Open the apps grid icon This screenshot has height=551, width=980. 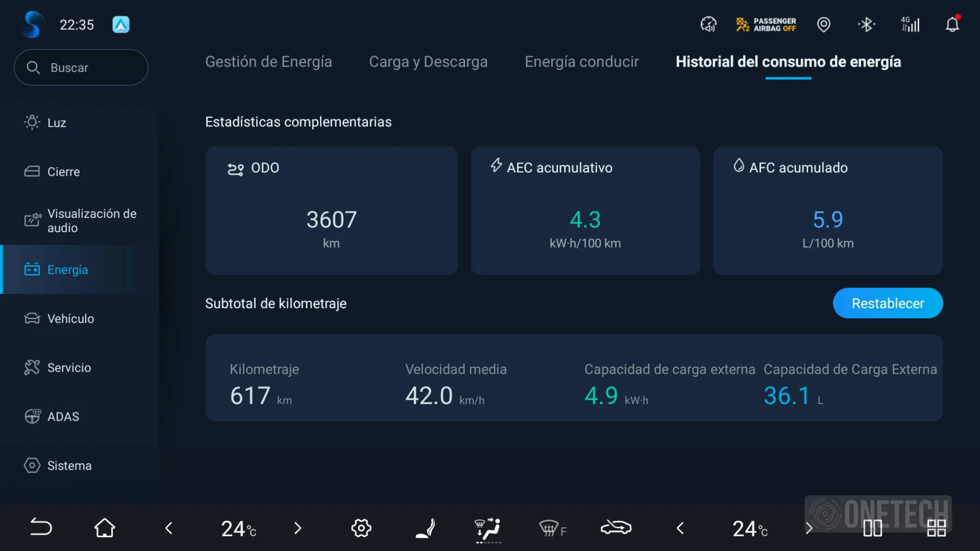[936, 528]
